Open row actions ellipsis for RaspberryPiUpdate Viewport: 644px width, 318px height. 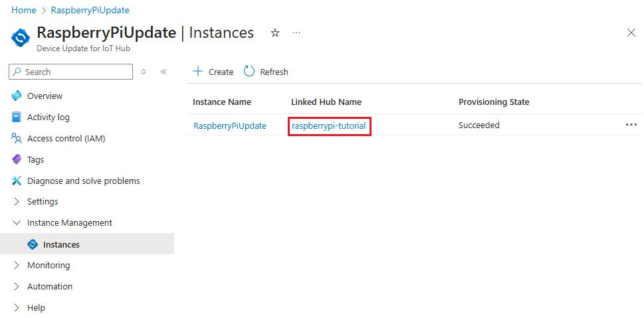coord(631,125)
